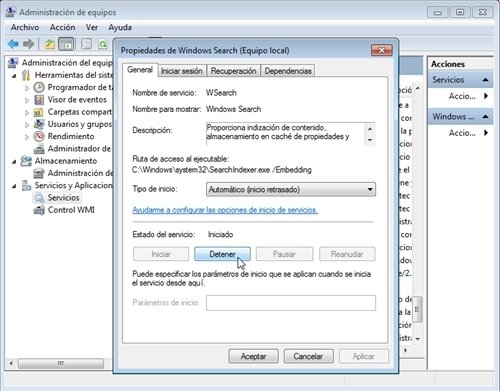Click the services list vertical scrollbar thumb
The width and height of the screenshot is (500, 391).
(417, 310)
